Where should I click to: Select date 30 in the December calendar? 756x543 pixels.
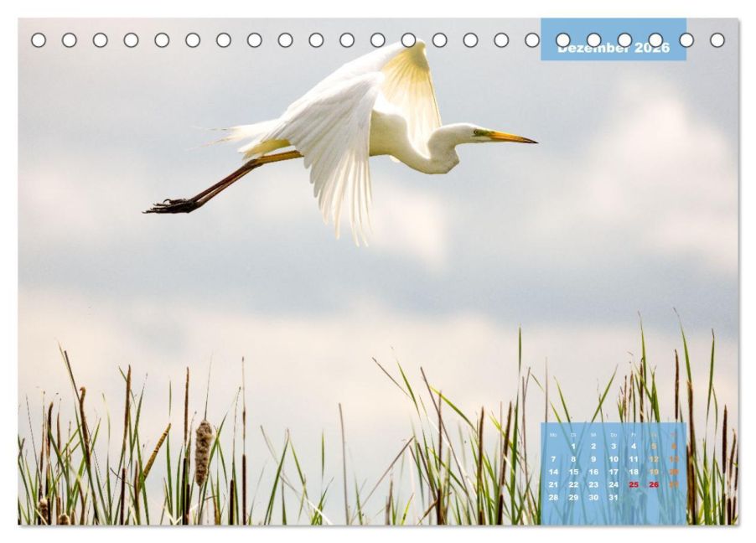[x=593, y=497]
